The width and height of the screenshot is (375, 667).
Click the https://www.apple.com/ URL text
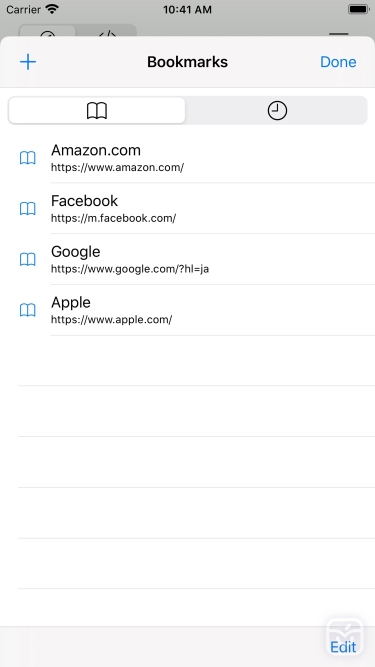[111, 320]
